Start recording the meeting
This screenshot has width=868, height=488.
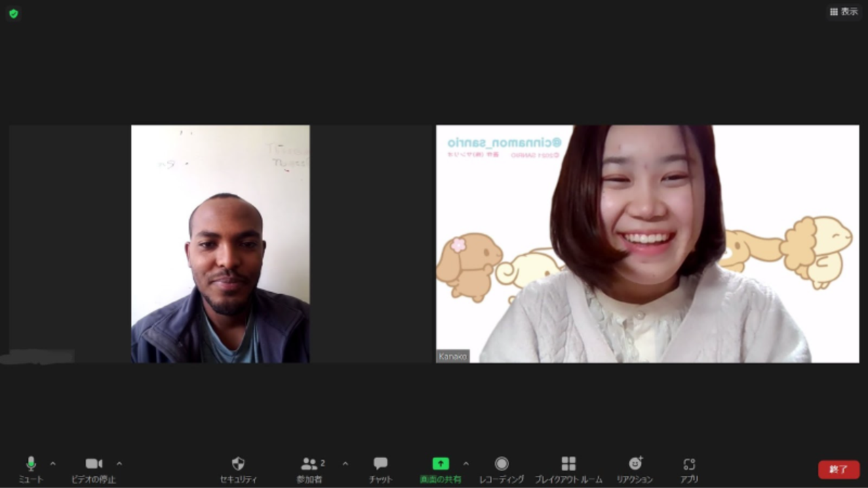(501, 470)
